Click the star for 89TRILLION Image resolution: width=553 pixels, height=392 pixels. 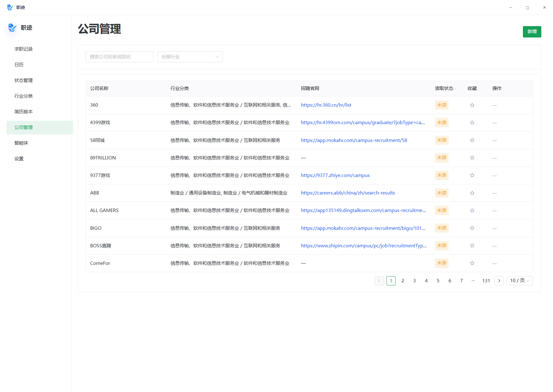472,157
